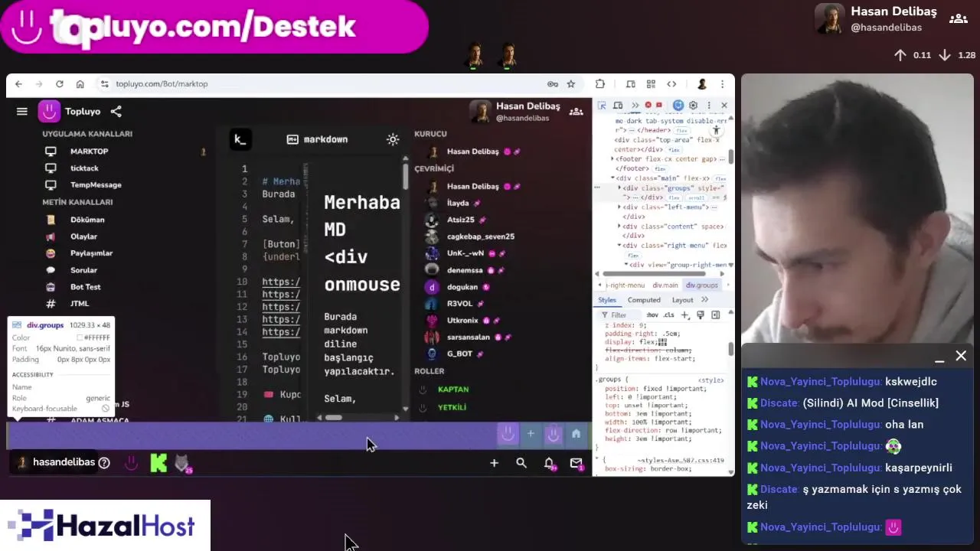Image resolution: width=980 pixels, height=551 pixels.
Task: Open the members icon beside Hasan Delibaş in the page header
Action: (x=577, y=112)
